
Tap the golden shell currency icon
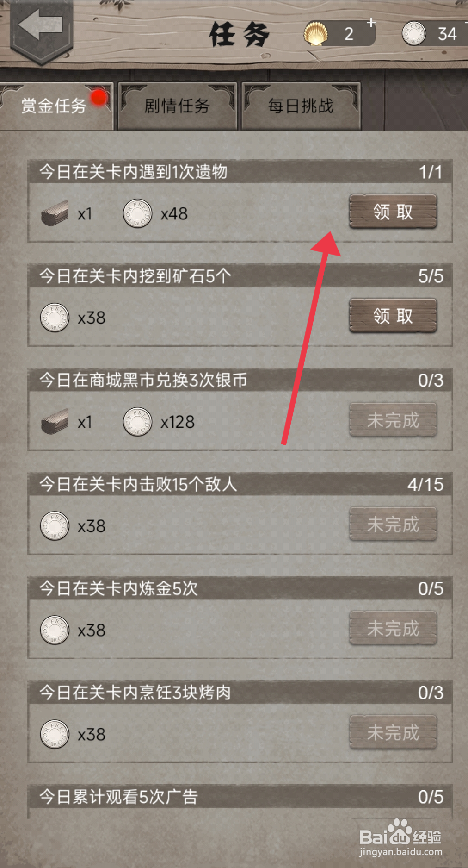pyautogui.click(x=316, y=33)
